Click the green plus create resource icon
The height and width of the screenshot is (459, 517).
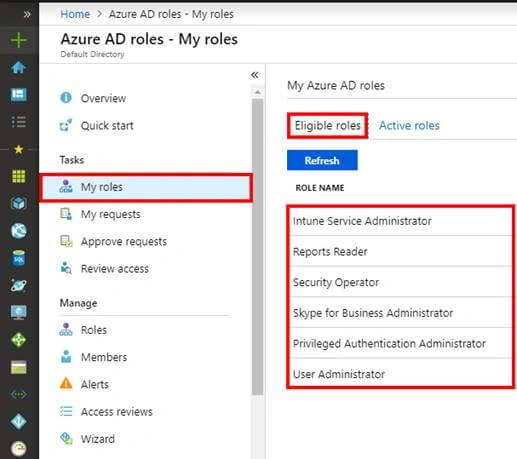(x=19, y=40)
